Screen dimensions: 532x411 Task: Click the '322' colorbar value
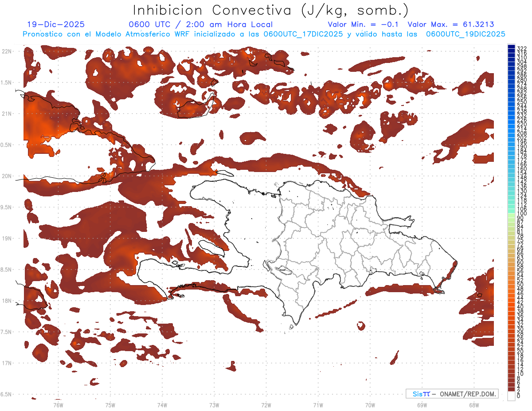click(x=522, y=48)
